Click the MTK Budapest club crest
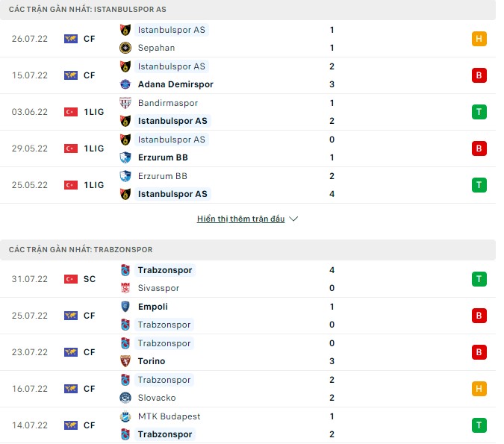This screenshot has width=504, height=444. pos(125,416)
